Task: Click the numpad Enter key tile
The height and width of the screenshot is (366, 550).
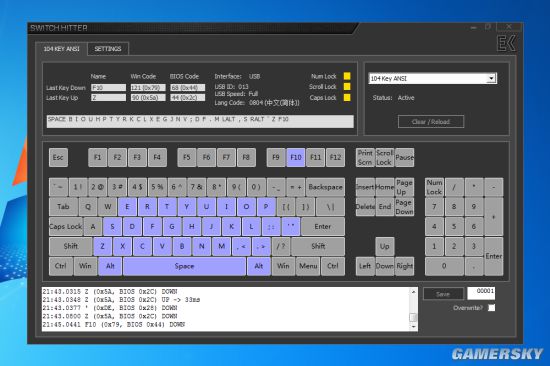Action: point(494,256)
